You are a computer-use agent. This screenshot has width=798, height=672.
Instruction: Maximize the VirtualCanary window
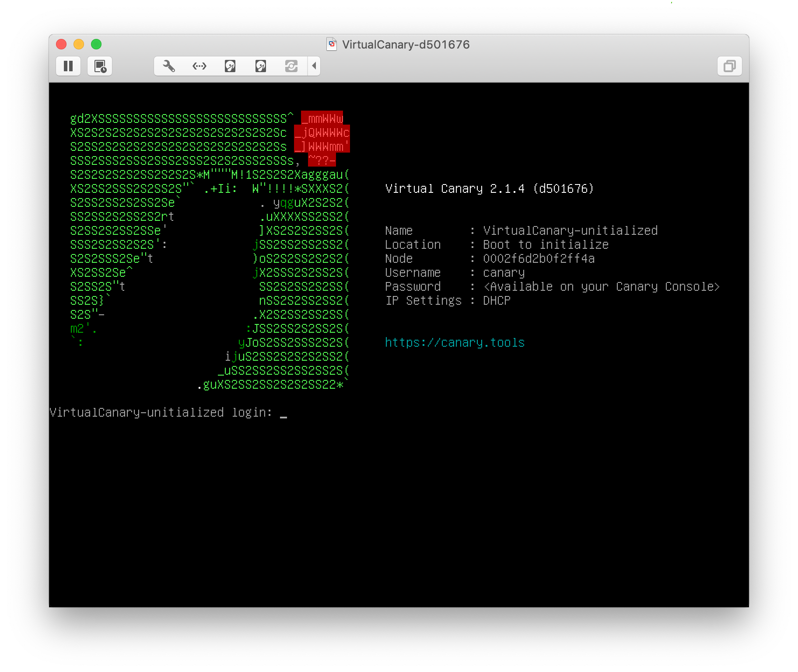click(x=96, y=44)
